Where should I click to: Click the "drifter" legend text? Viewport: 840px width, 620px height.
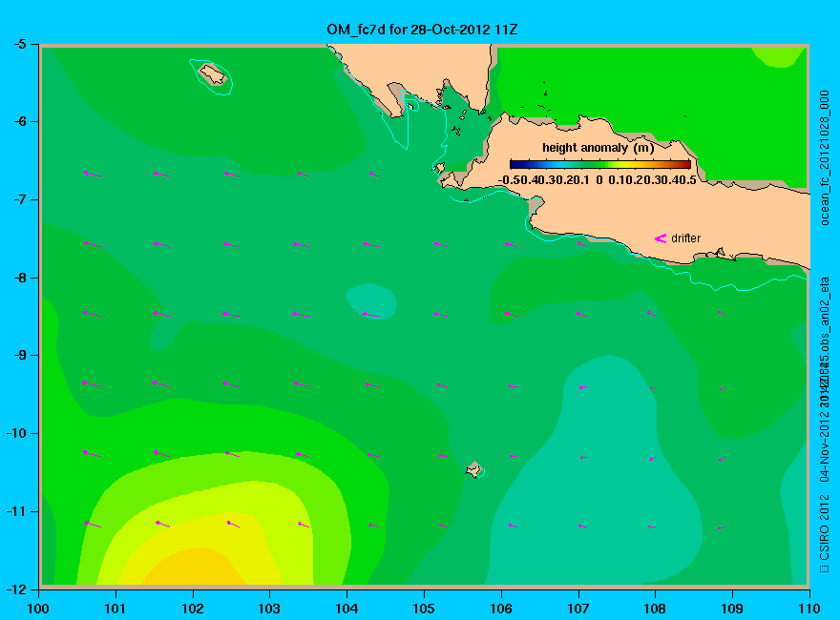685,238
